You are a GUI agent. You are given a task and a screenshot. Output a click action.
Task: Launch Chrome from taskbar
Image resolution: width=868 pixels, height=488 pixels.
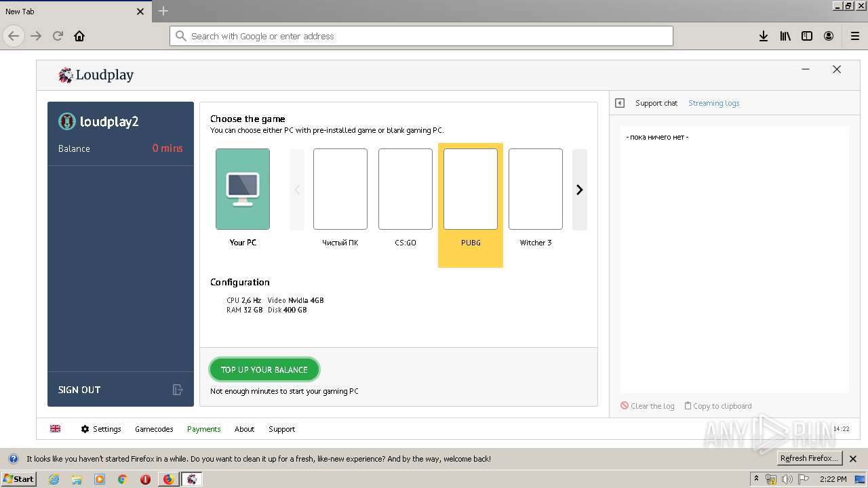pos(123,479)
